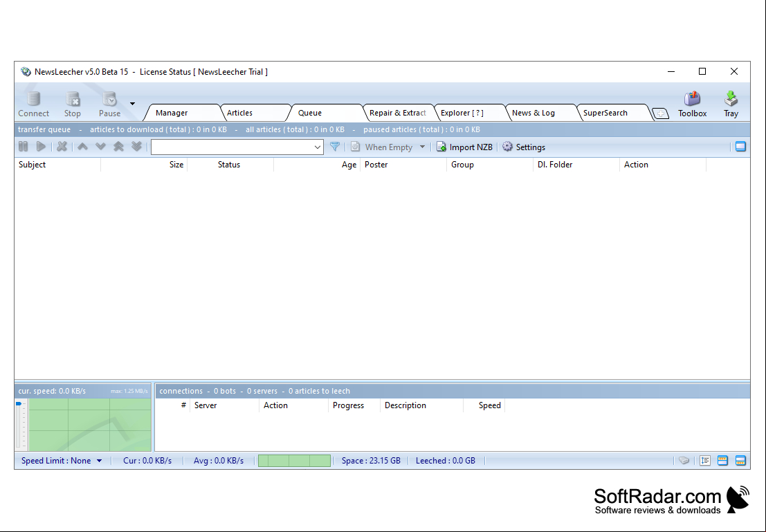This screenshot has height=532, width=766.
Task: Click connections Action column header
Action: [x=294, y=405]
